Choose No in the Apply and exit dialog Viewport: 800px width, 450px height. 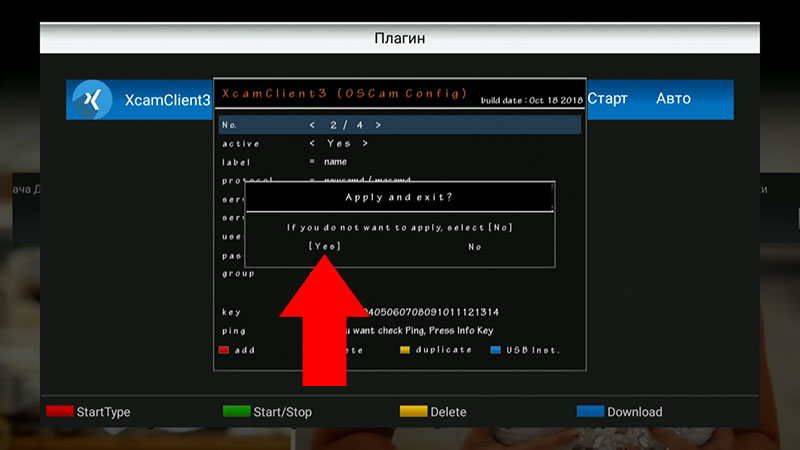point(475,246)
